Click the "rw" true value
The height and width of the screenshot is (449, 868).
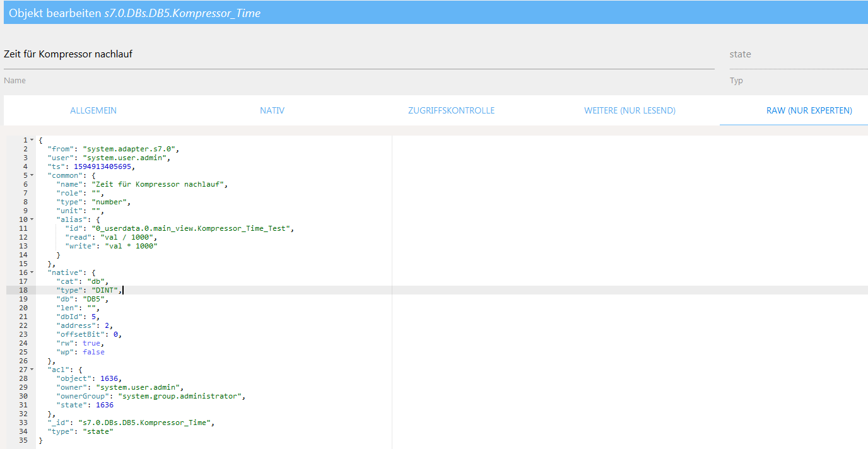pos(91,343)
